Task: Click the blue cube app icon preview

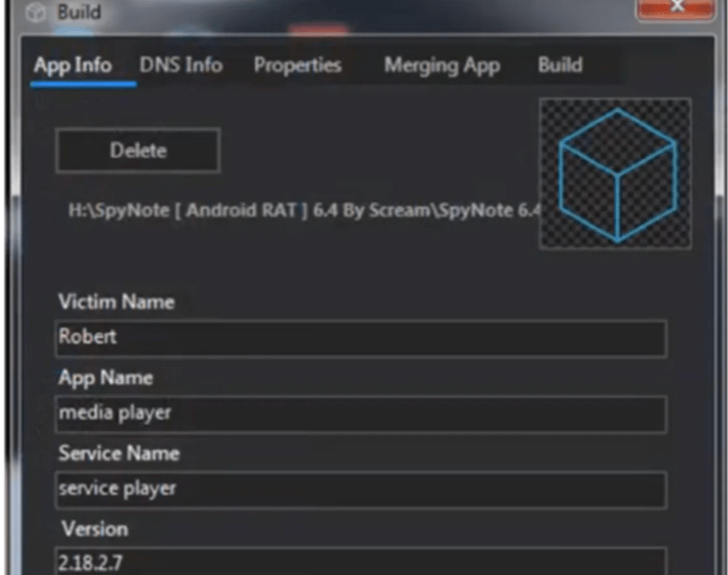Action: (x=615, y=174)
